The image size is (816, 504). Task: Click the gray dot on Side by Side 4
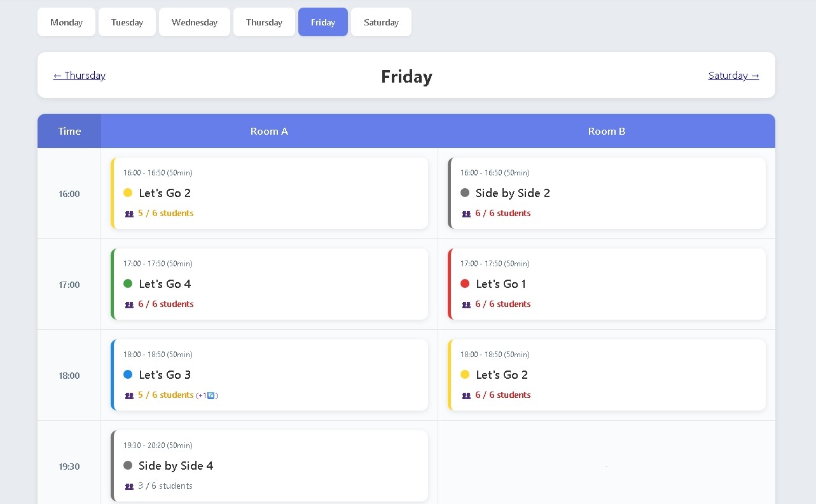pyautogui.click(x=127, y=465)
